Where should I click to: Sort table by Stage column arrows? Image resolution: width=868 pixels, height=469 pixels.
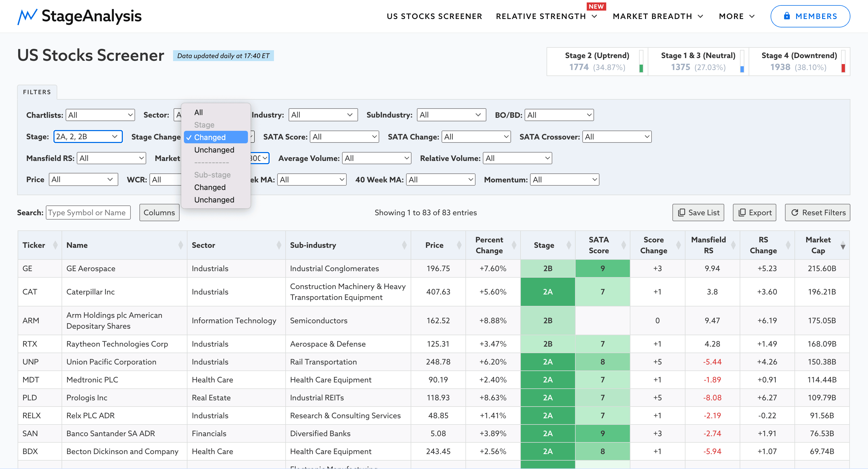(x=569, y=245)
